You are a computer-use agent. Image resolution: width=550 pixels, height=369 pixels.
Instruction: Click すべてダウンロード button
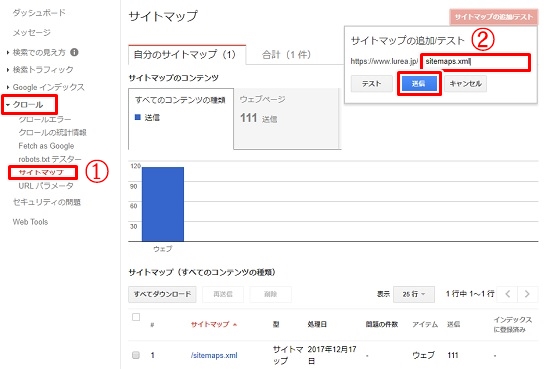coord(162,294)
